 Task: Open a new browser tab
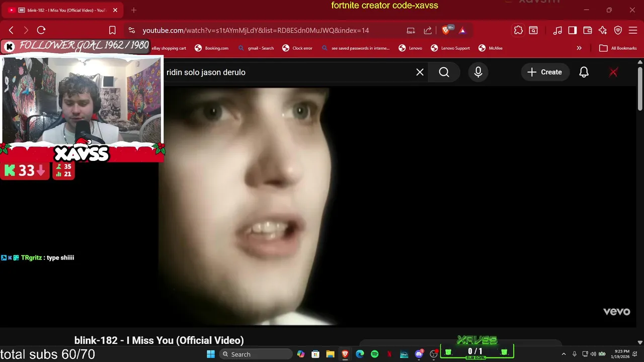coord(134,10)
